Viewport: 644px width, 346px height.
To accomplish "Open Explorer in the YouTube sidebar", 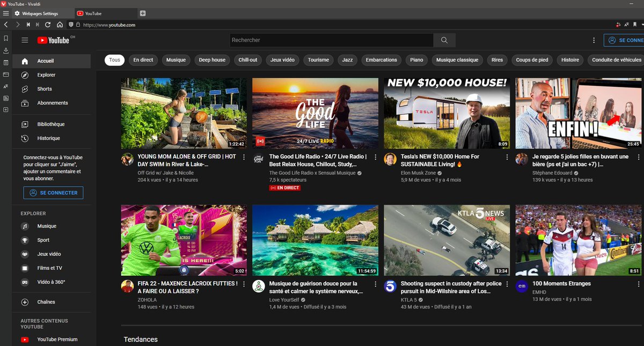I will pyautogui.click(x=53, y=75).
